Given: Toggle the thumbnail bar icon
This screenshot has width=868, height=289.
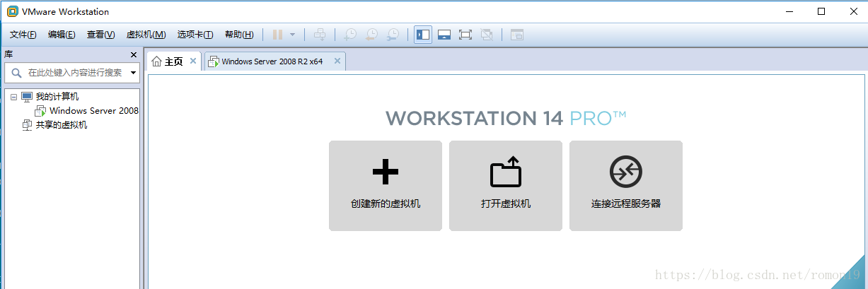Looking at the screenshot, I should 444,35.
